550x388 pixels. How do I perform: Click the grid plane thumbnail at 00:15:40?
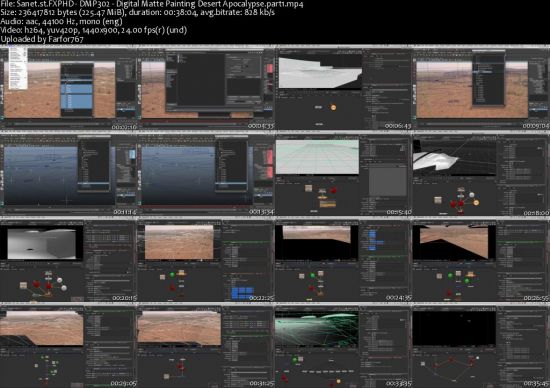click(x=344, y=174)
